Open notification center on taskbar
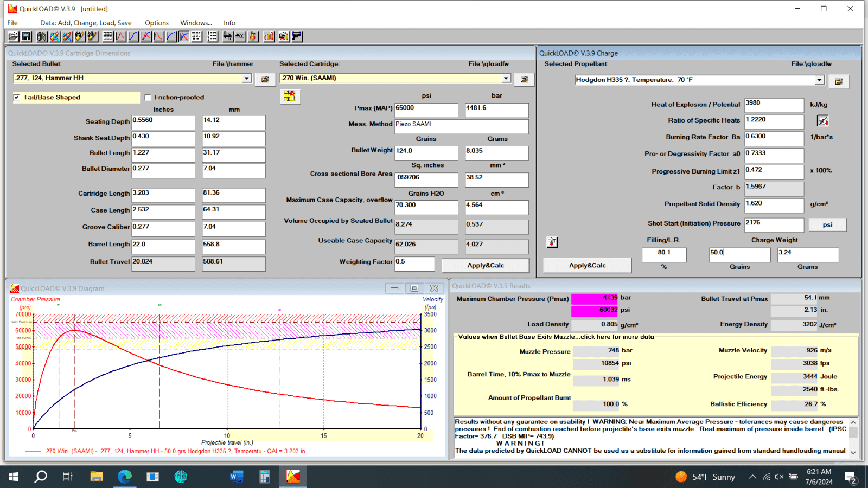The width and height of the screenshot is (868, 488). [x=850, y=477]
